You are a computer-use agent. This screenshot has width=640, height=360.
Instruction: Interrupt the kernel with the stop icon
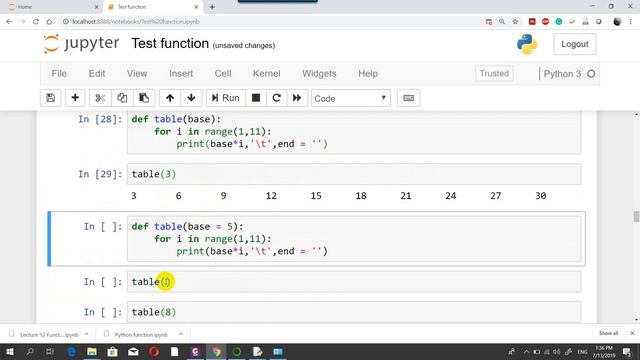point(256,98)
